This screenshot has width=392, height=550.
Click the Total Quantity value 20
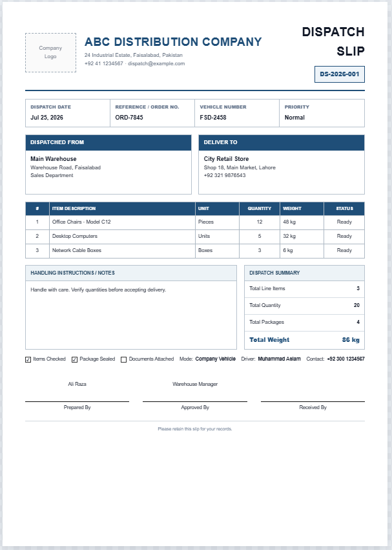tap(356, 305)
